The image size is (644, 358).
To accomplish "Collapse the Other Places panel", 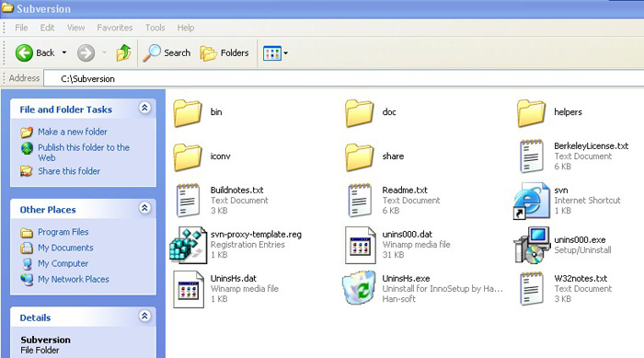I will pos(144,208).
